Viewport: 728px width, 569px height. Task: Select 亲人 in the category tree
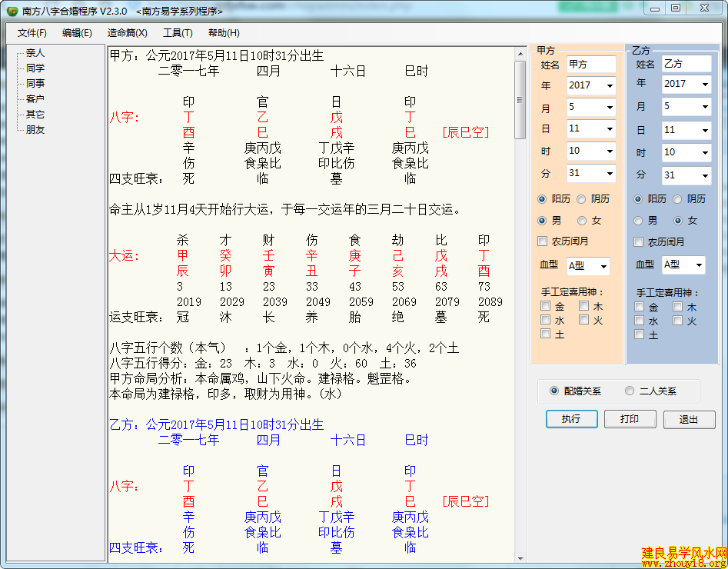point(35,53)
